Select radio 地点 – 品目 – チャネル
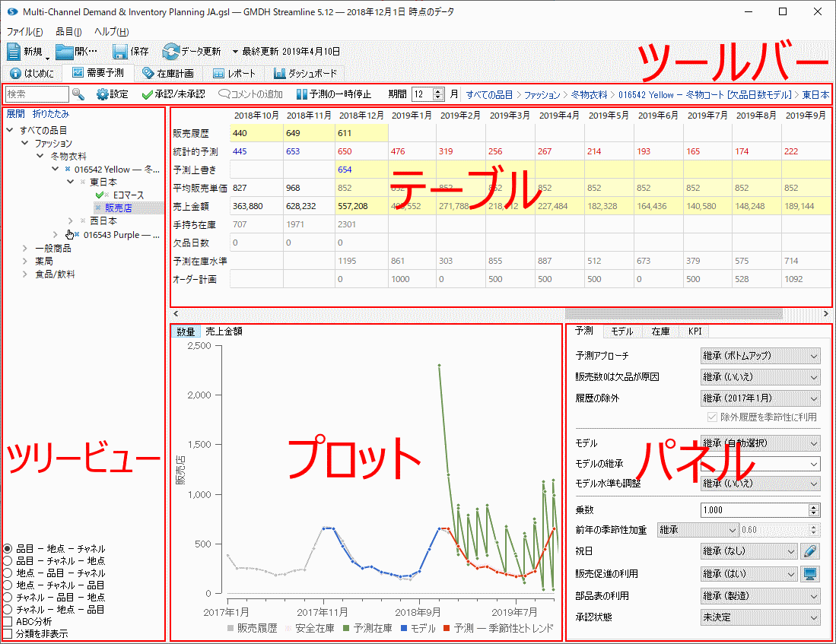 point(8,573)
